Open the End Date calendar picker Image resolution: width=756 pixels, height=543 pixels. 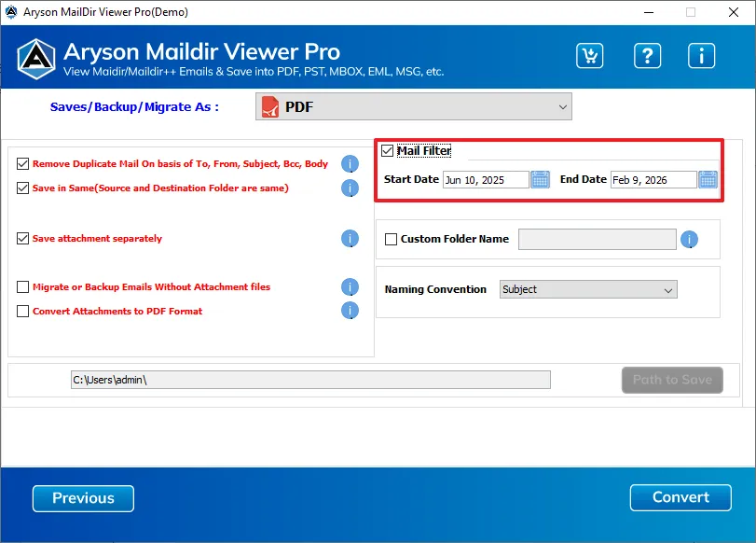click(708, 179)
